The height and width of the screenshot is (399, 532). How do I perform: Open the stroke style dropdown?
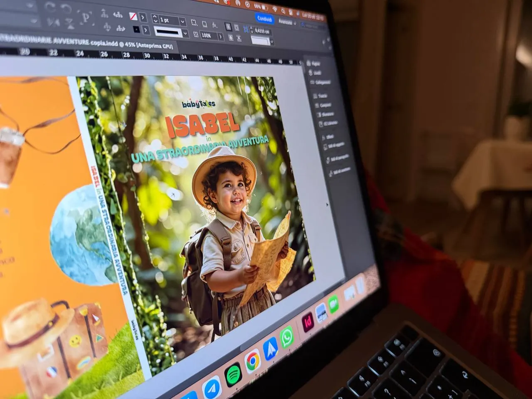point(185,34)
